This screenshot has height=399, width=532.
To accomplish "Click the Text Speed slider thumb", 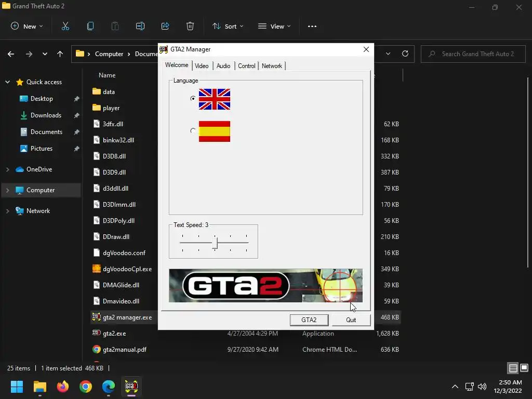I will click(215, 243).
